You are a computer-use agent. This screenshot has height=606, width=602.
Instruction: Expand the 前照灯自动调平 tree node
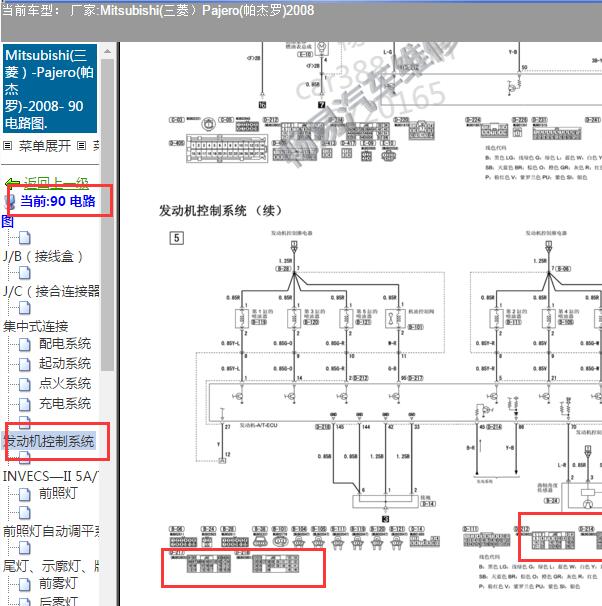coord(50,531)
